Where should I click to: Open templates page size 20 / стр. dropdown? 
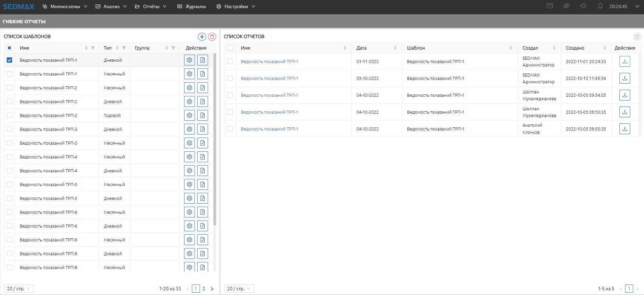19,289
